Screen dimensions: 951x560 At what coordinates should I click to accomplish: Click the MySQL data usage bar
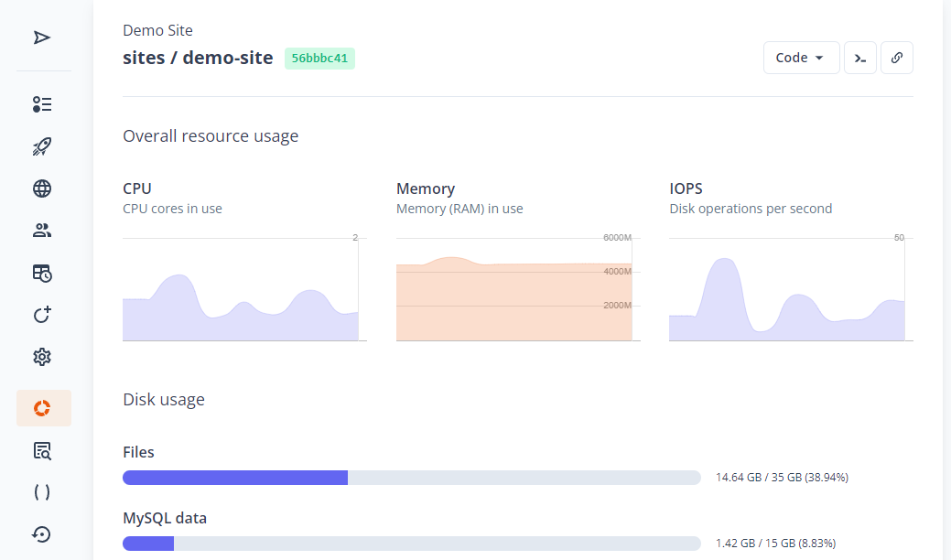click(412, 543)
